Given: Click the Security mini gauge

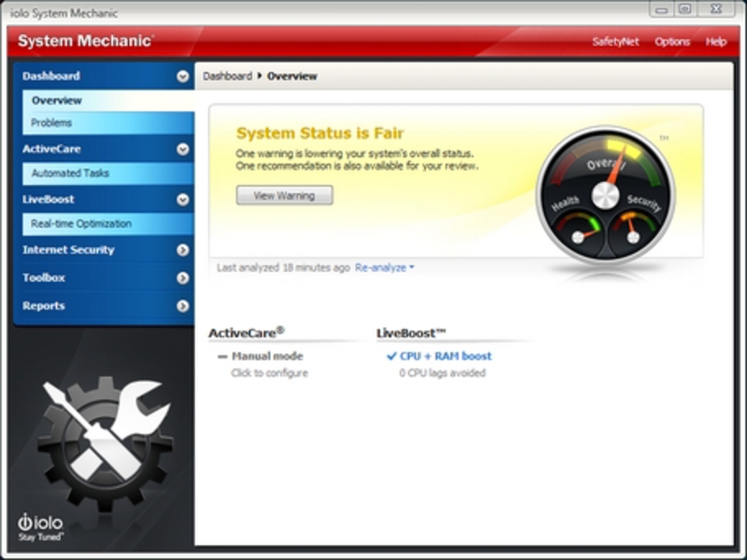Looking at the screenshot, I should 633,231.
